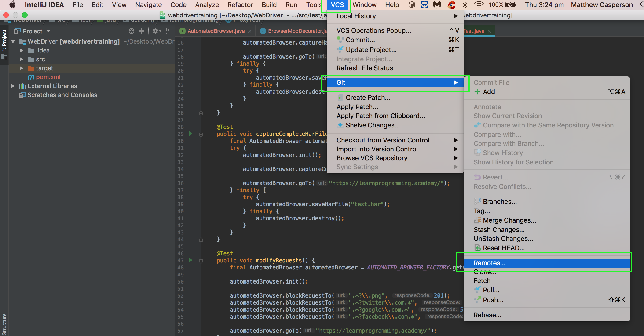
Task: Run modifyRequests test via gutter arrow
Action: click(x=190, y=260)
